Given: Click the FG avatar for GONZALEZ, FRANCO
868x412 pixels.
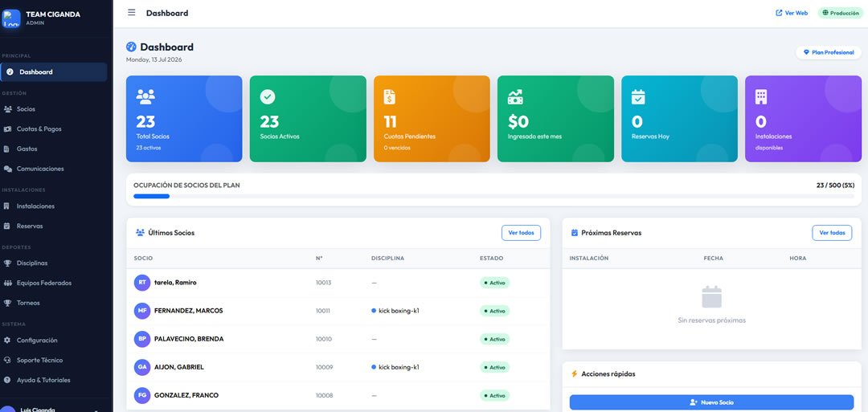Looking at the screenshot, I should click(142, 395).
